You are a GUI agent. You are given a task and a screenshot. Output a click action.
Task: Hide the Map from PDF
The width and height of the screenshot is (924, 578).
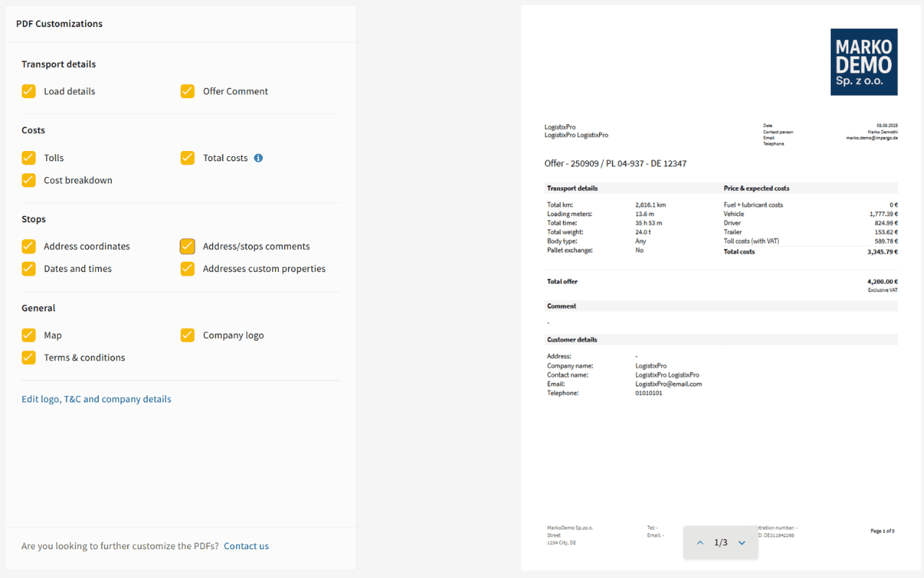[29, 335]
